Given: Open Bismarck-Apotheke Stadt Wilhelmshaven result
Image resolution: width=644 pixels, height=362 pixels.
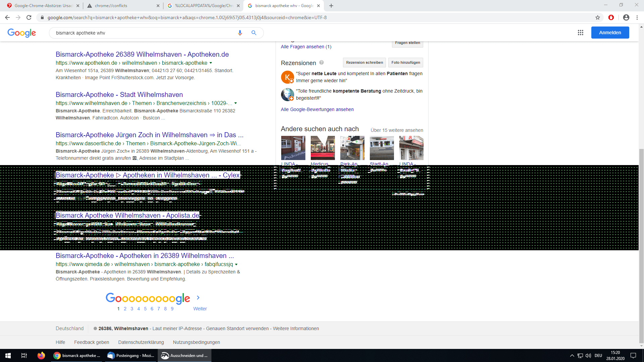Looking at the screenshot, I should click(119, 95).
